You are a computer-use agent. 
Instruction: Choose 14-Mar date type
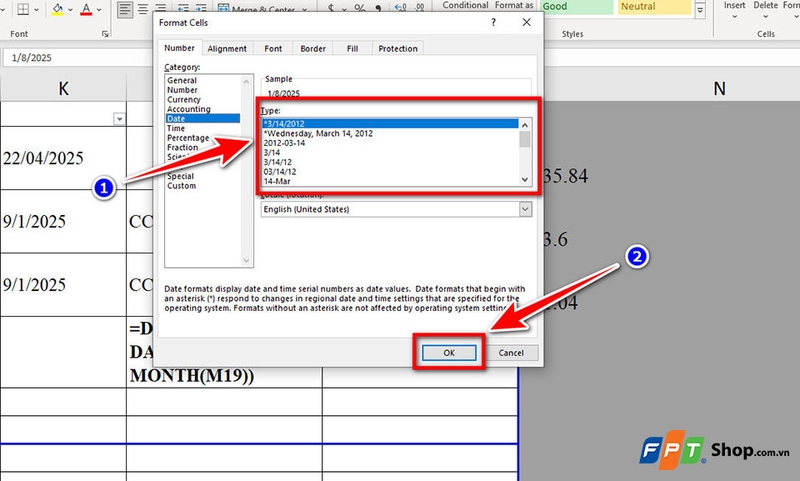click(390, 181)
